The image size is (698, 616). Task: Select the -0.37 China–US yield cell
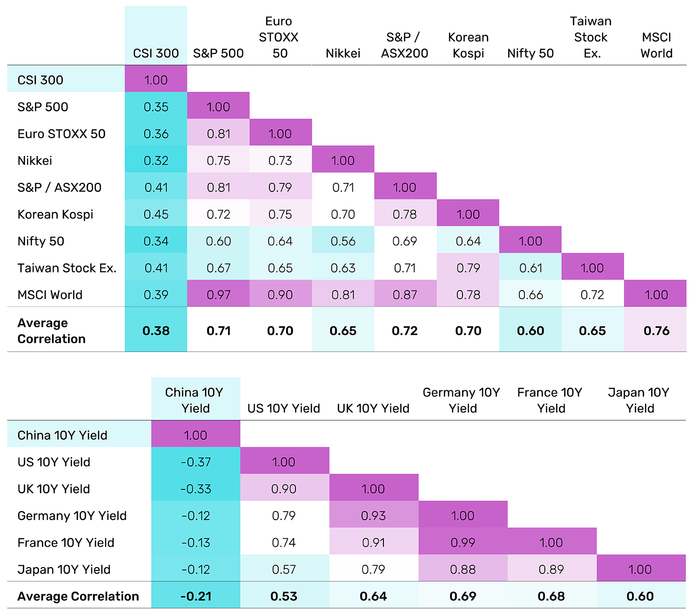pos(195,462)
